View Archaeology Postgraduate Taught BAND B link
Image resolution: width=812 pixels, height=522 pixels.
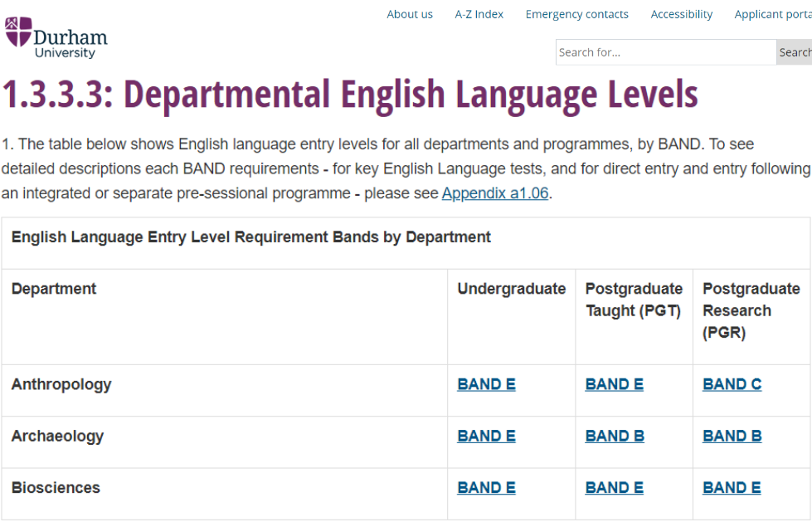click(614, 436)
